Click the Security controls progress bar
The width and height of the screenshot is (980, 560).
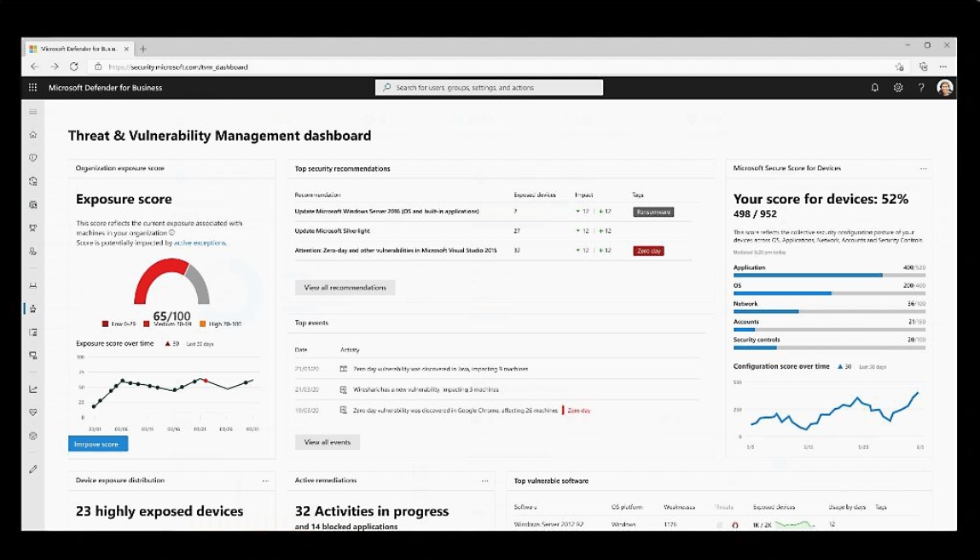829,348
